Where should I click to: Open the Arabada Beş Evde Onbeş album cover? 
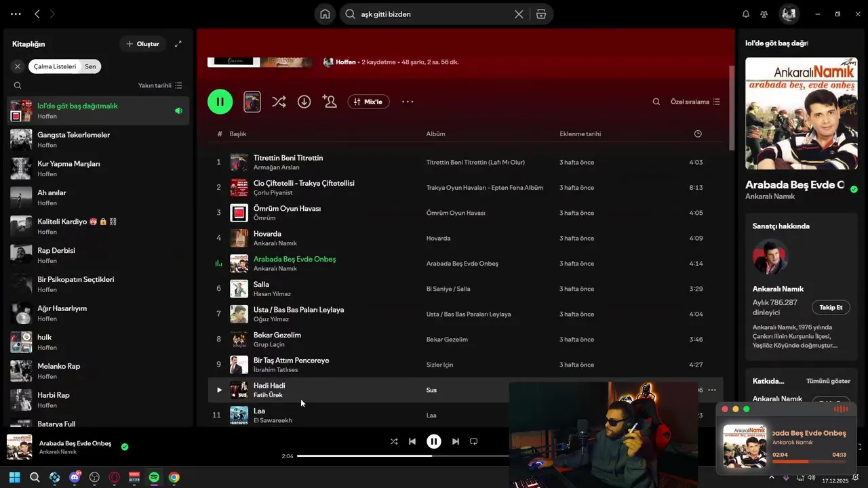801,113
